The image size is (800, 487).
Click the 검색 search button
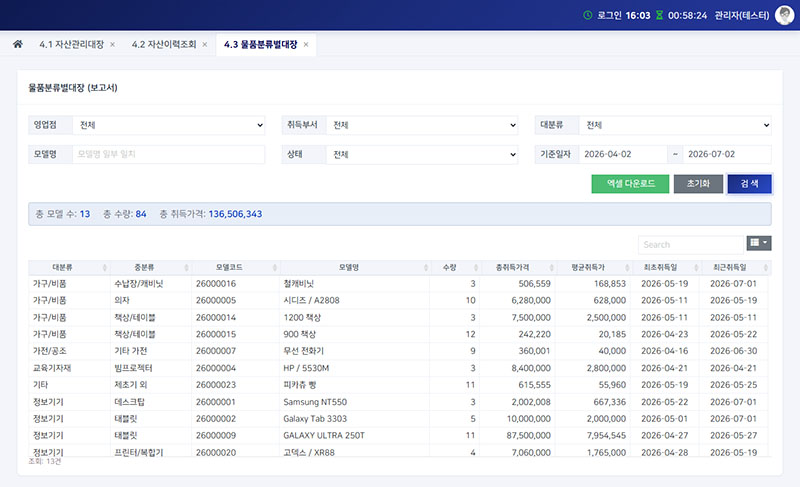pyautogui.click(x=749, y=184)
